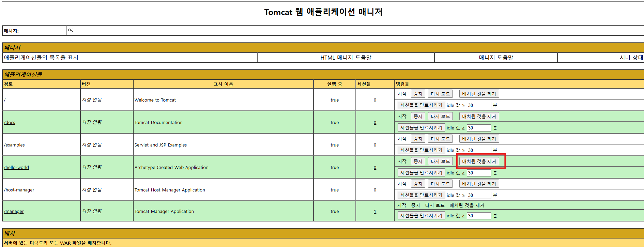Click session count 0 for /hello-world
644x247 pixels.
[x=375, y=168]
